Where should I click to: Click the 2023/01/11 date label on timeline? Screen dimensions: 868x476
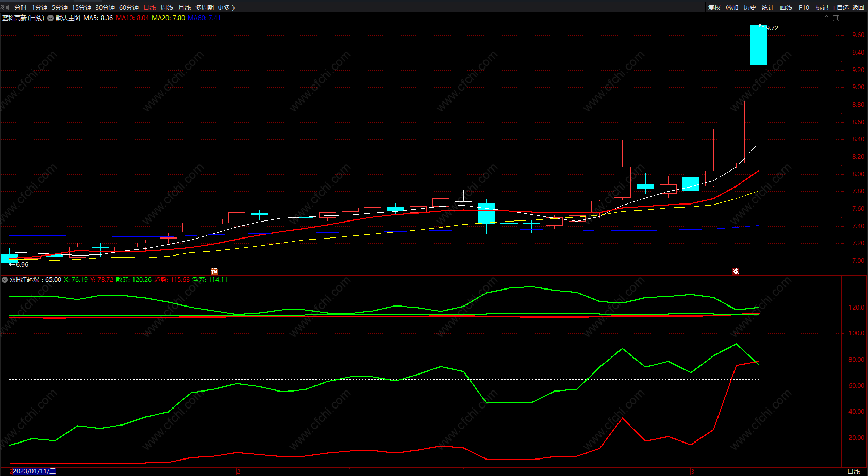tap(34, 471)
